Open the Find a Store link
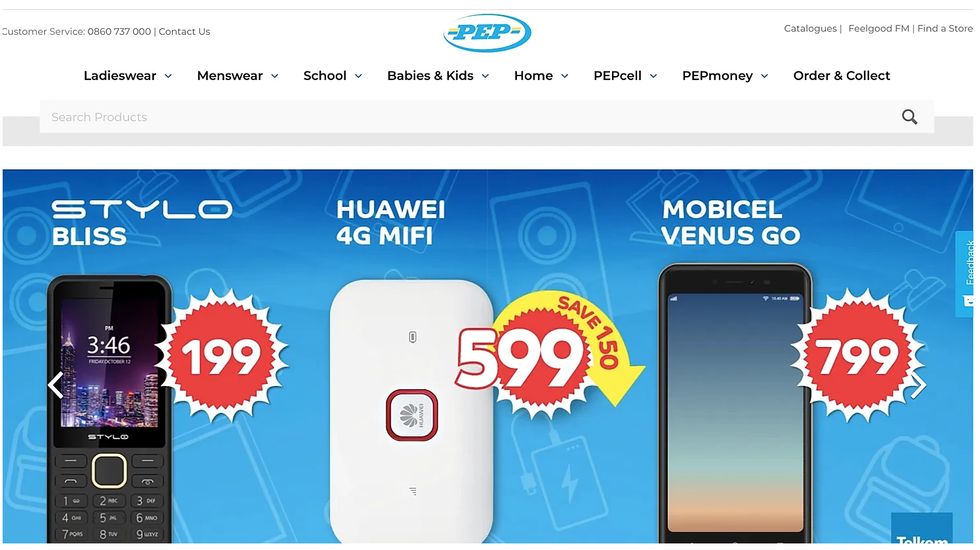 click(945, 28)
